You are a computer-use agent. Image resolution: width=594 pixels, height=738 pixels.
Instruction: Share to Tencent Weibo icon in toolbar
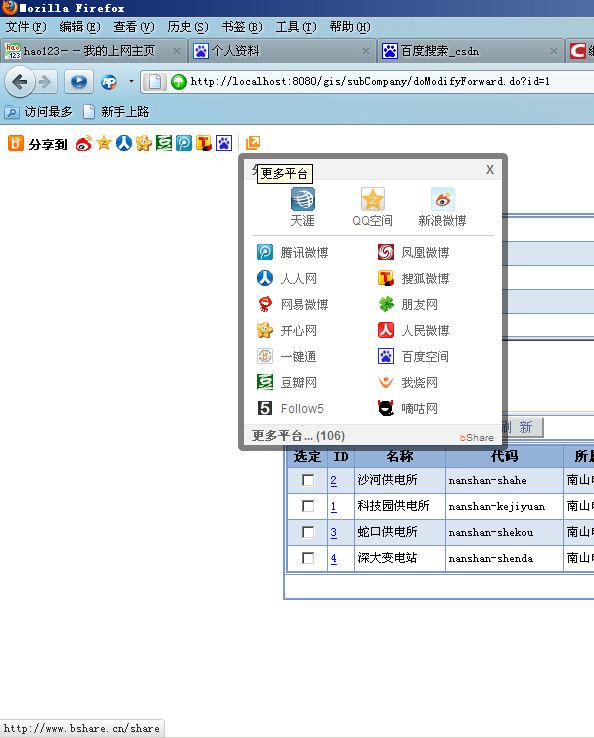[184, 143]
